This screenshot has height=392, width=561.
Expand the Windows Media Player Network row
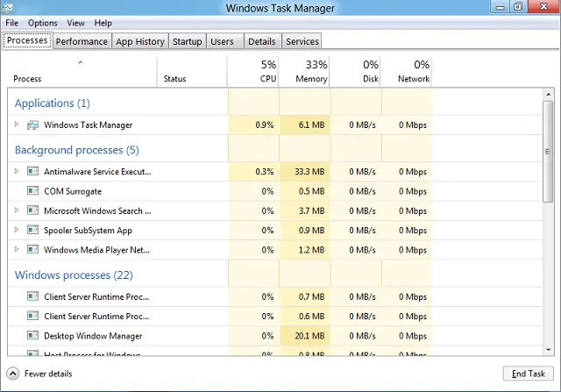17,249
